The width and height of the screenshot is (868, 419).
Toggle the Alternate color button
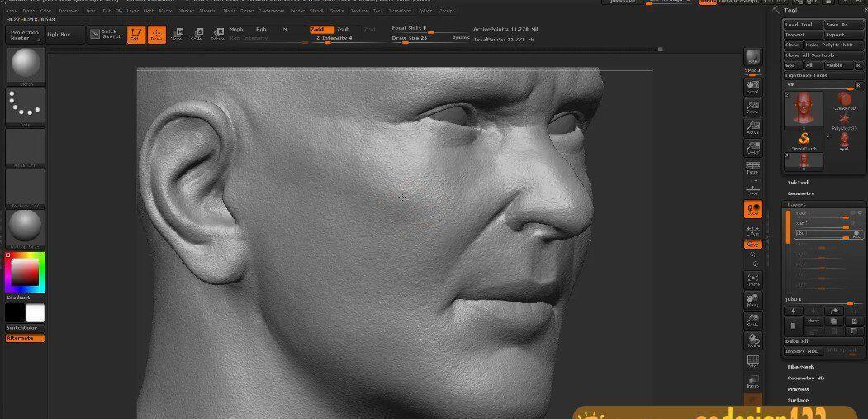click(x=25, y=338)
